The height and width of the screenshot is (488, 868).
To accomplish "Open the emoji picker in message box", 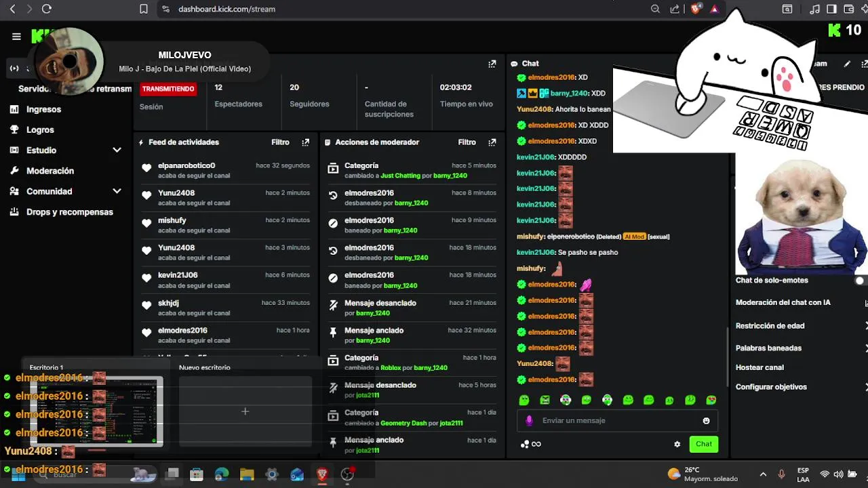I will tap(706, 421).
